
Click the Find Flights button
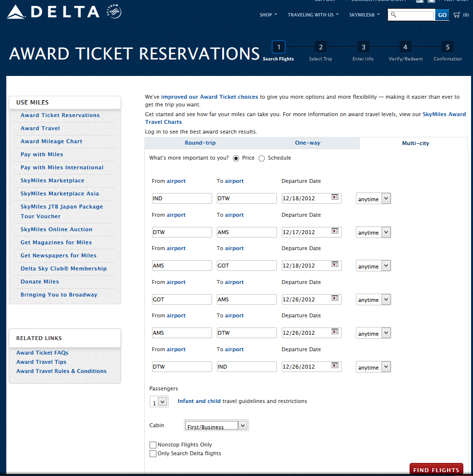436,470
